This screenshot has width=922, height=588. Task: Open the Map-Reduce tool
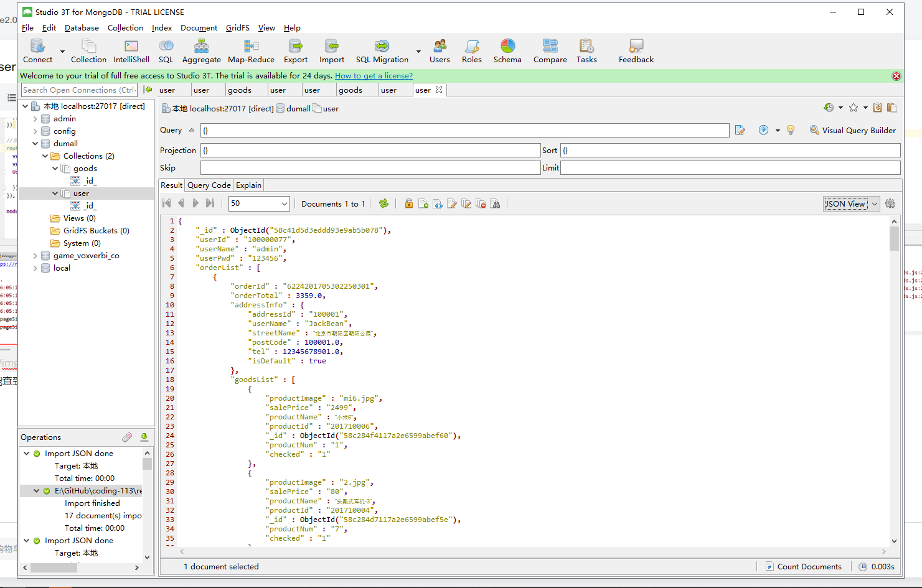click(x=251, y=51)
